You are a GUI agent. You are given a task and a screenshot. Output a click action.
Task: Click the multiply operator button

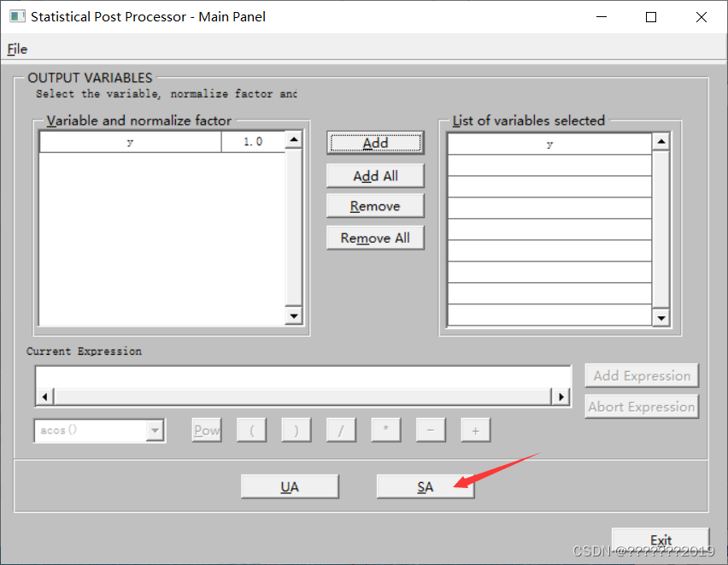(x=386, y=430)
